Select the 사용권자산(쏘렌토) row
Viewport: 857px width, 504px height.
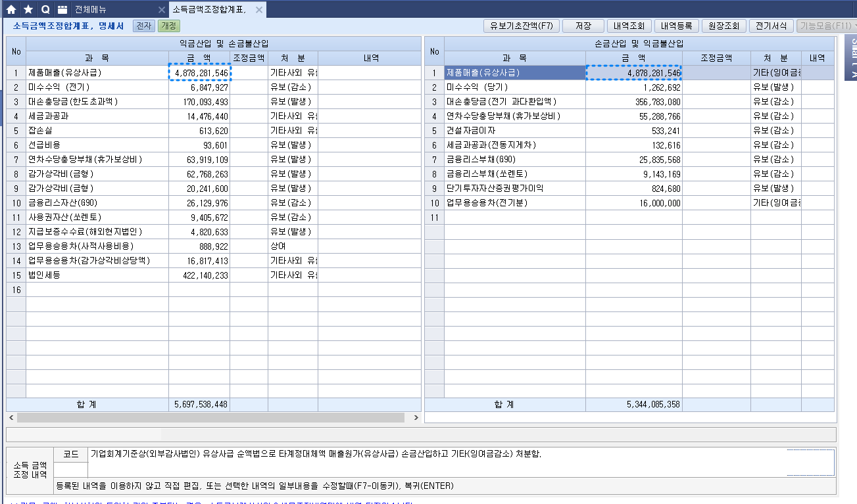coord(214,218)
